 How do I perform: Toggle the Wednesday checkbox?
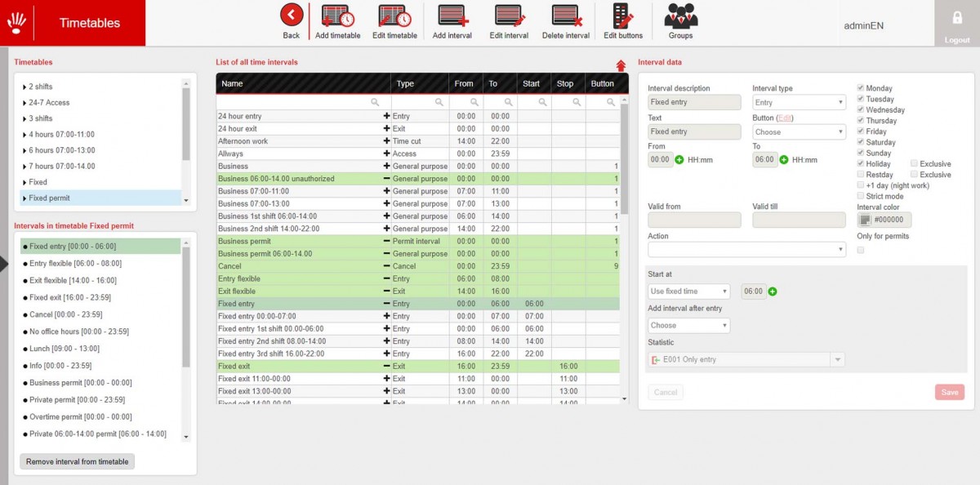point(861,109)
